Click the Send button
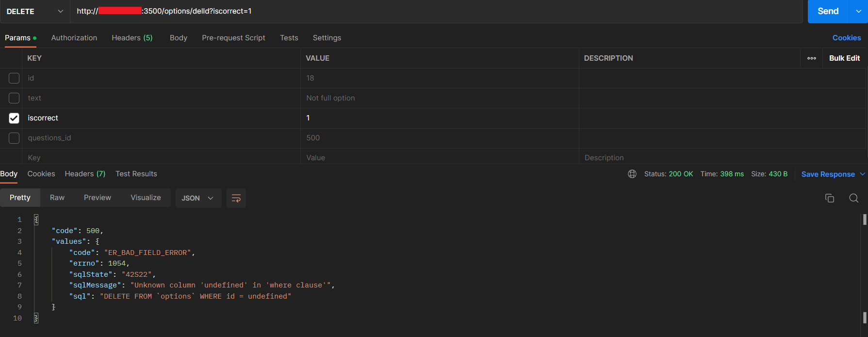This screenshot has width=868, height=337. point(828,11)
